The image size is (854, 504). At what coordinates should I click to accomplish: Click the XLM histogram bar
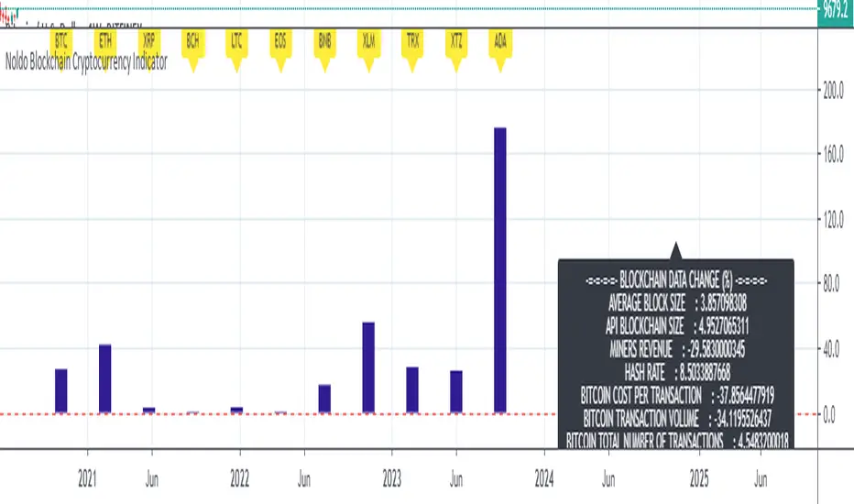(368, 367)
